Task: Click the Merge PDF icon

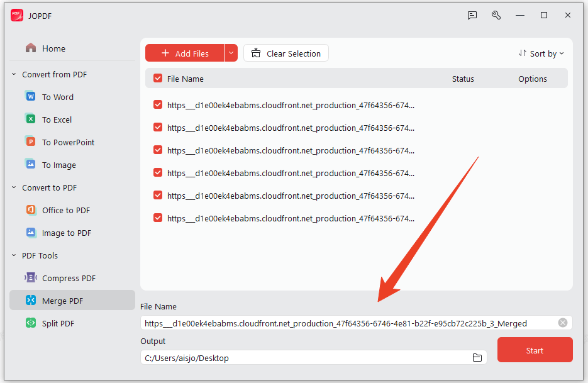Action: click(31, 300)
